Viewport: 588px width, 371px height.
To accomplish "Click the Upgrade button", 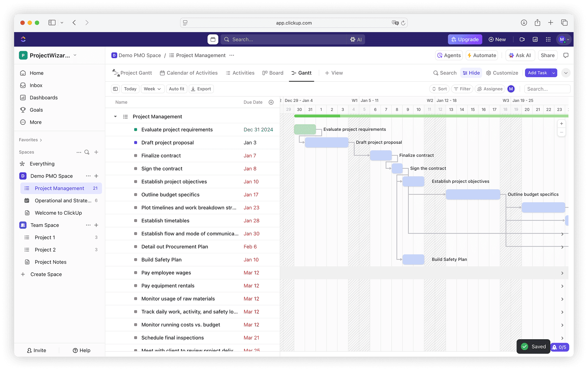I will 465,39.
